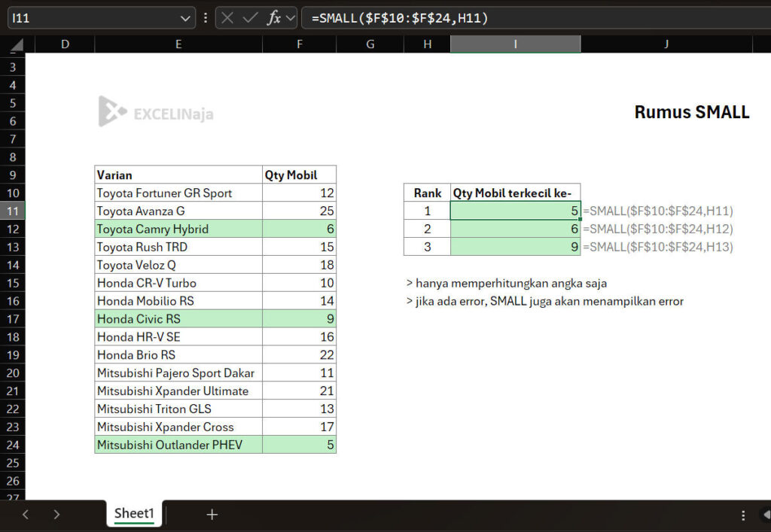Select the 'Honda HR-V SE' cell

point(178,337)
